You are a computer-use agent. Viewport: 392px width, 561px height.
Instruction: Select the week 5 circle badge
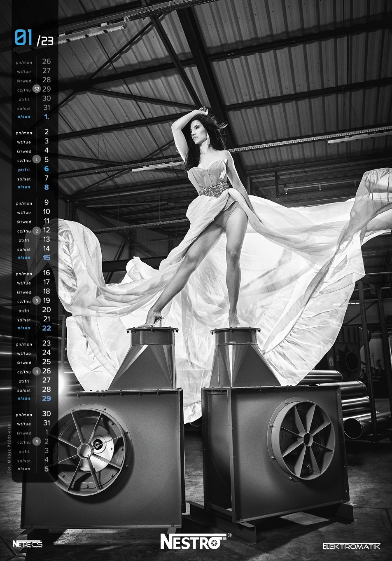[x=37, y=442]
